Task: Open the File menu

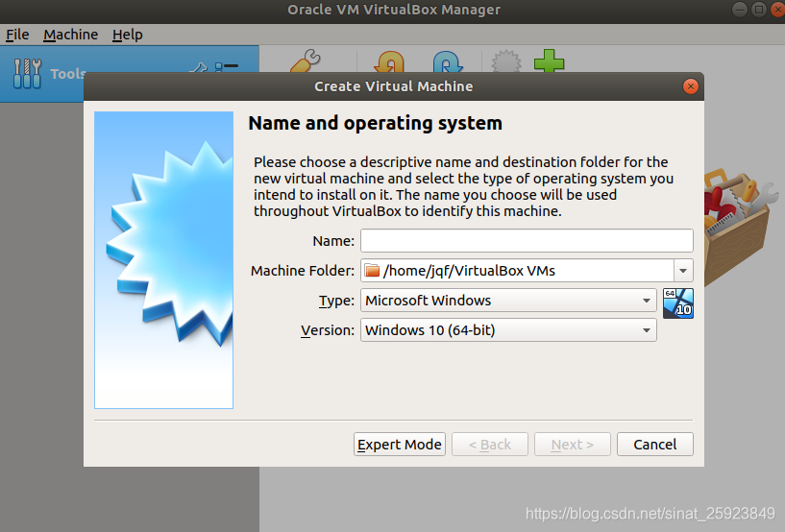Action: pyautogui.click(x=17, y=35)
